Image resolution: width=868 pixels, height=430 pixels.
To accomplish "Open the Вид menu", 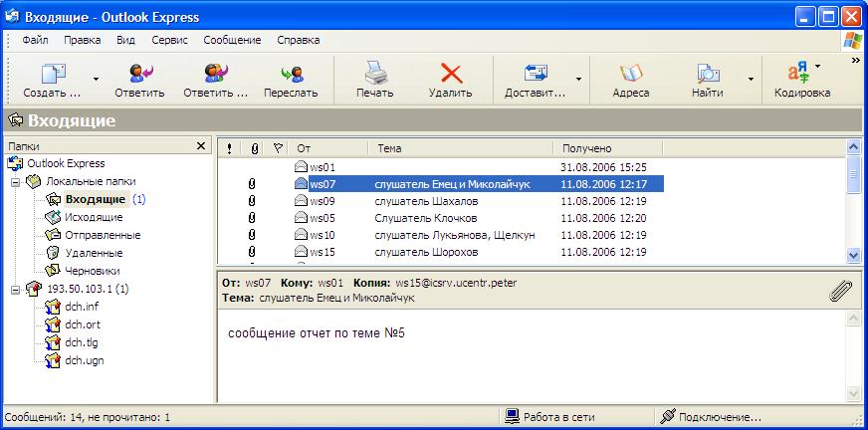I will [125, 40].
